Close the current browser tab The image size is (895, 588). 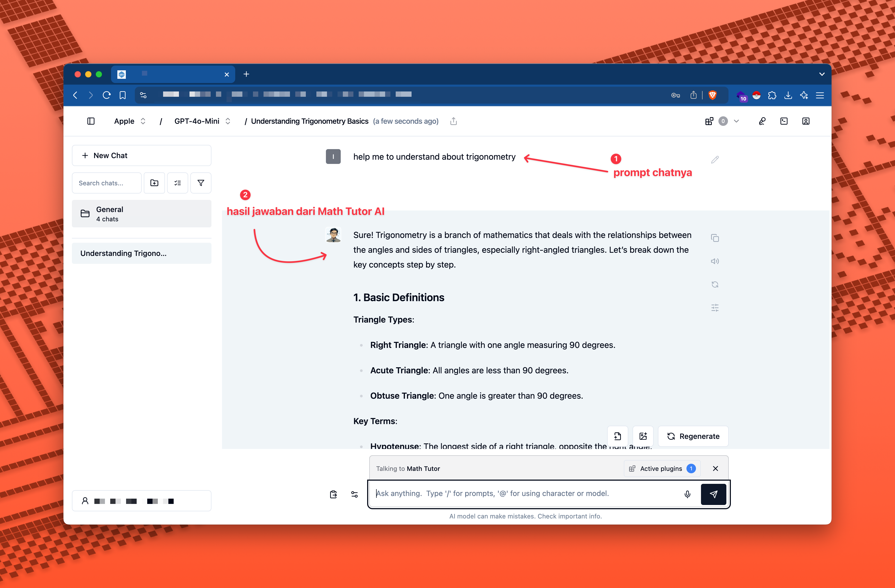(x=227, y=75)
